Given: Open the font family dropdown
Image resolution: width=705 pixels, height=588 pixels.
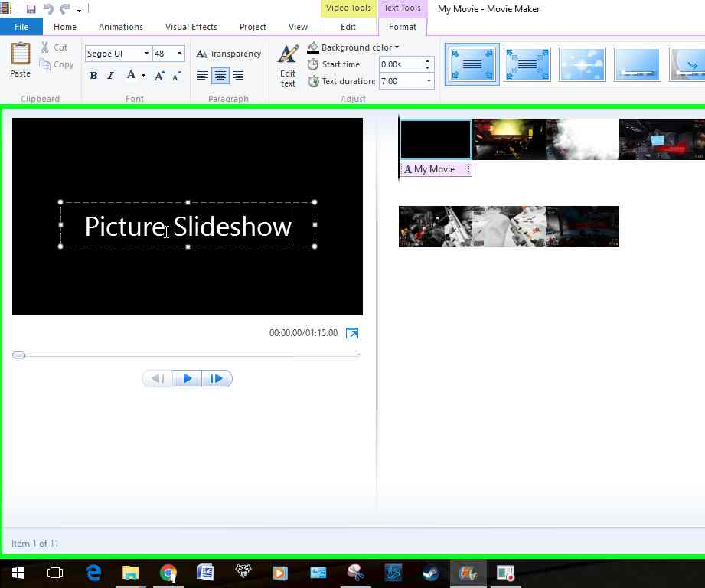Looking at the screenshot, I should pyautogui.click(x=145, y=54).
